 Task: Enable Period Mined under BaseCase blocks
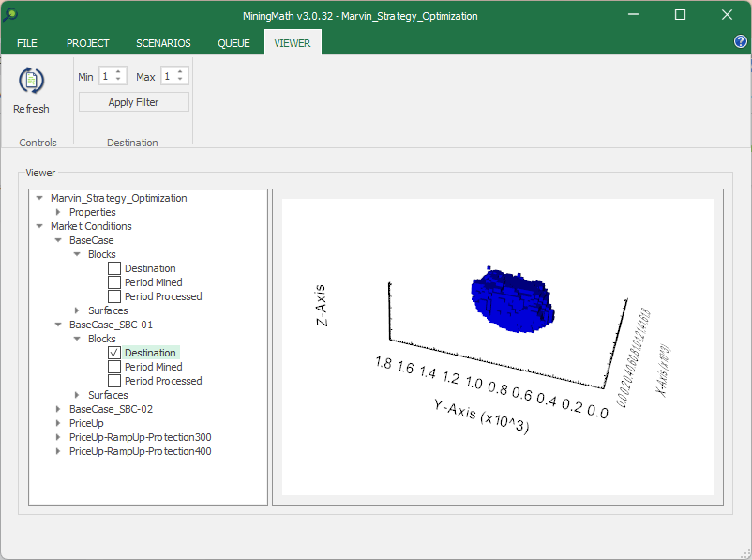114,282
